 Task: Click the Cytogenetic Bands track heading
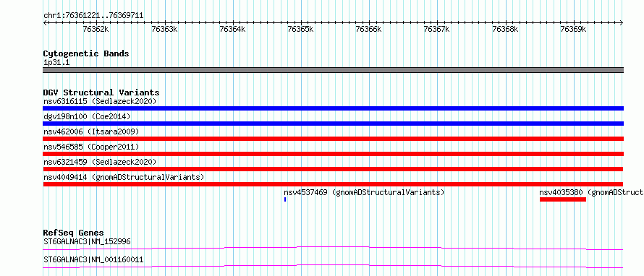pyautogui.click(x=86, y=53)
